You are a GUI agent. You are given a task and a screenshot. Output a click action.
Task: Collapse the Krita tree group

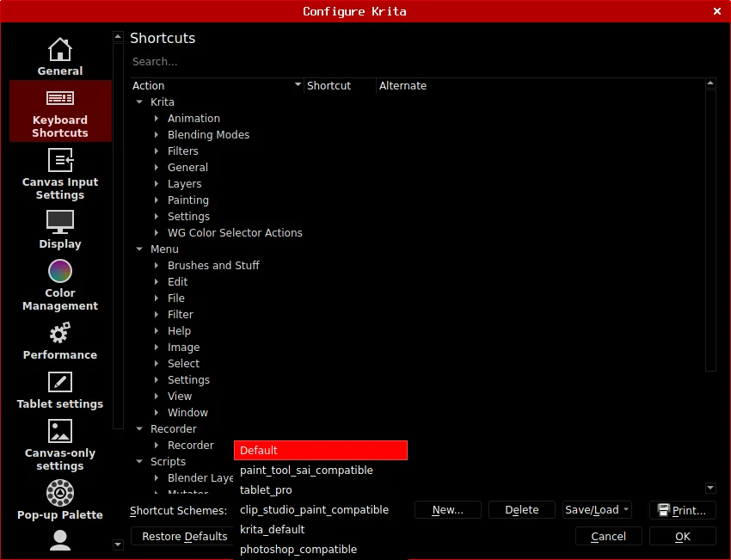pyautogui.click(x=139, y=102)
